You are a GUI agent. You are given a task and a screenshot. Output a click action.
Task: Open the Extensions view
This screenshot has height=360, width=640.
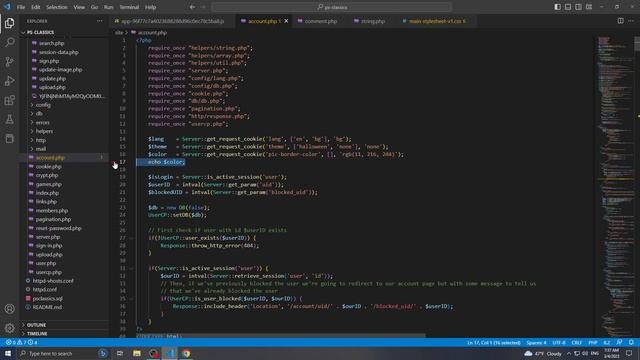click(x=9, y=100)
